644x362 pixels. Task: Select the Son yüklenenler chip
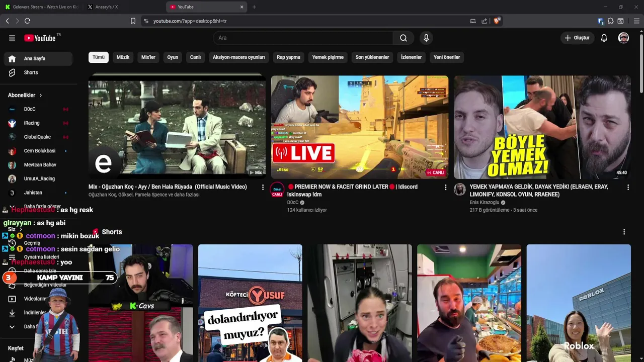372,57
